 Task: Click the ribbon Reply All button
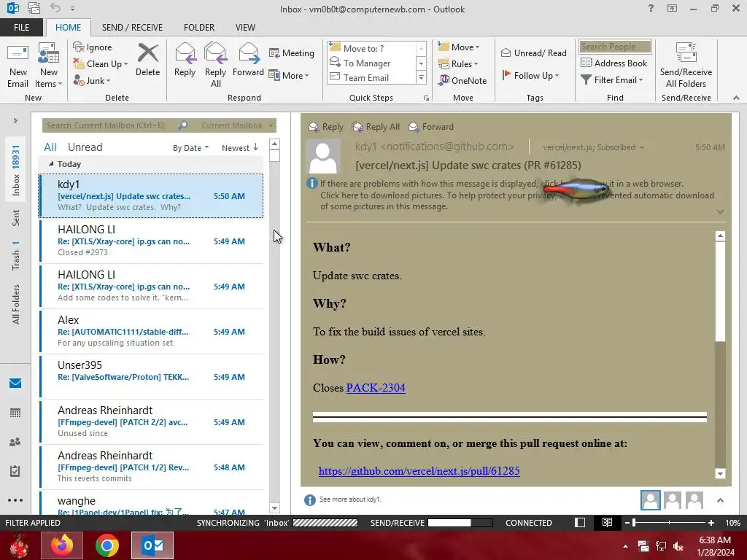(x=215, y=65)
